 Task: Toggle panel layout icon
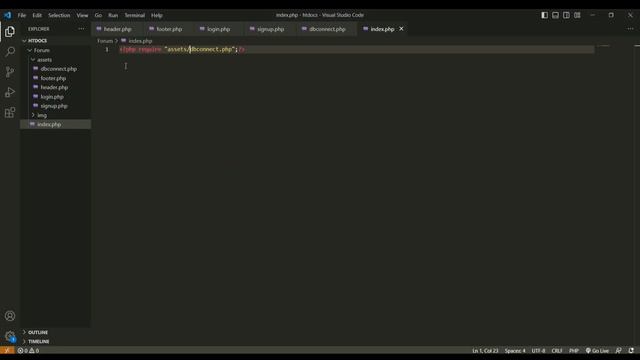point(556,15)
